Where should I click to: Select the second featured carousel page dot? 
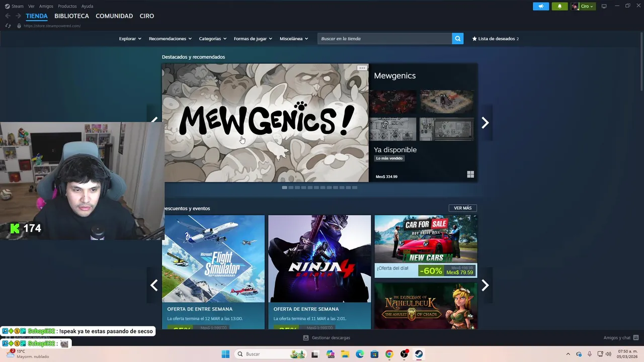click(x=291, y=188)
